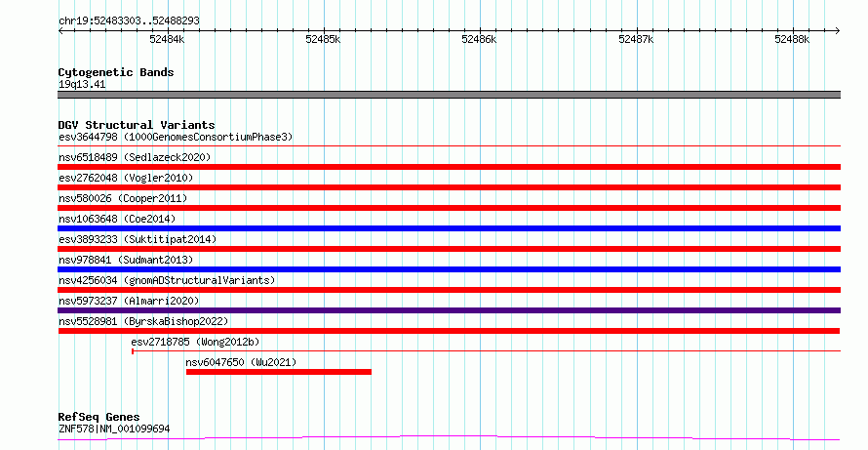
Task: Click variant label esv2718785 (Wong2012b)
Action: [195, 342]
